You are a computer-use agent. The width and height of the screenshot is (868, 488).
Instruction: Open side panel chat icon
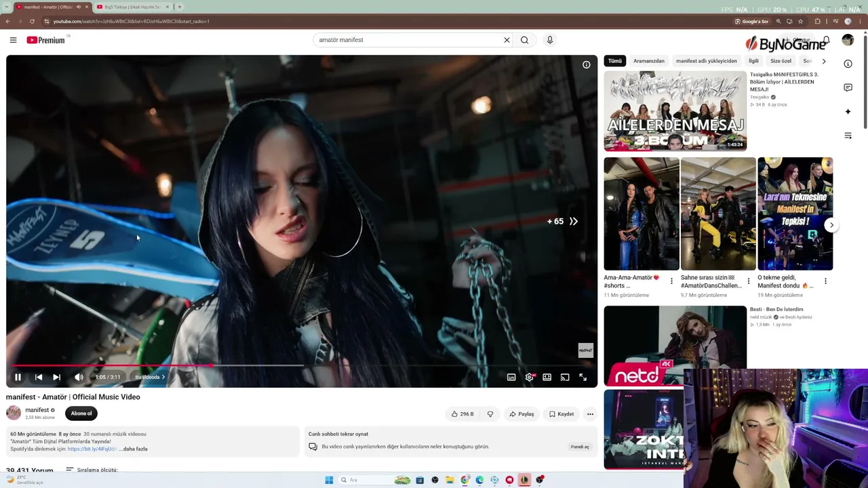pos(848,87)
